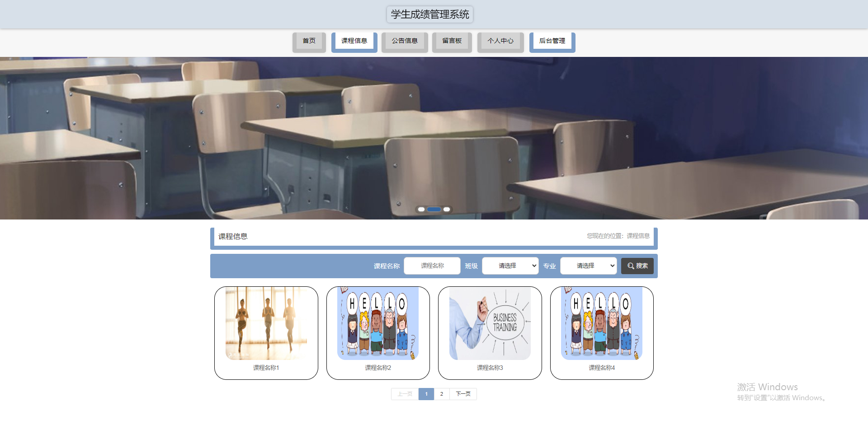The width and height of the screenshot is (868, 425).
Task: Open 后台管理 backend management
Action: (552, 41)
